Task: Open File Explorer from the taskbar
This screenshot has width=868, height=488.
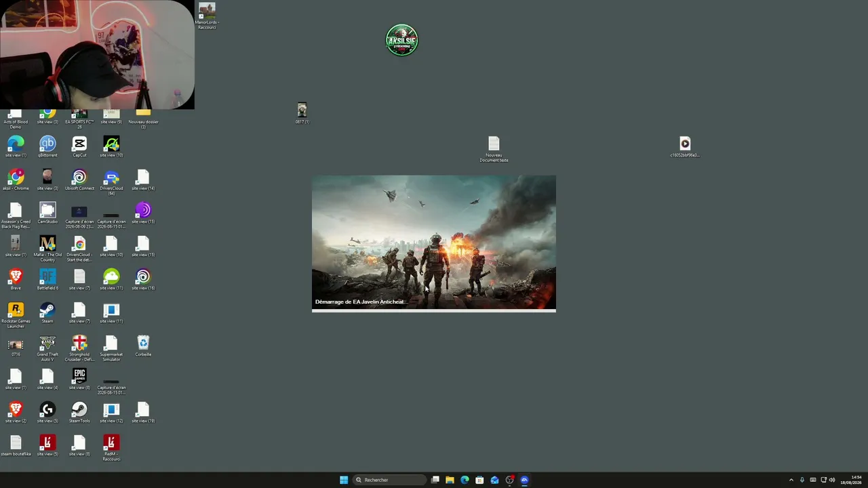Action: pos(450,480)
